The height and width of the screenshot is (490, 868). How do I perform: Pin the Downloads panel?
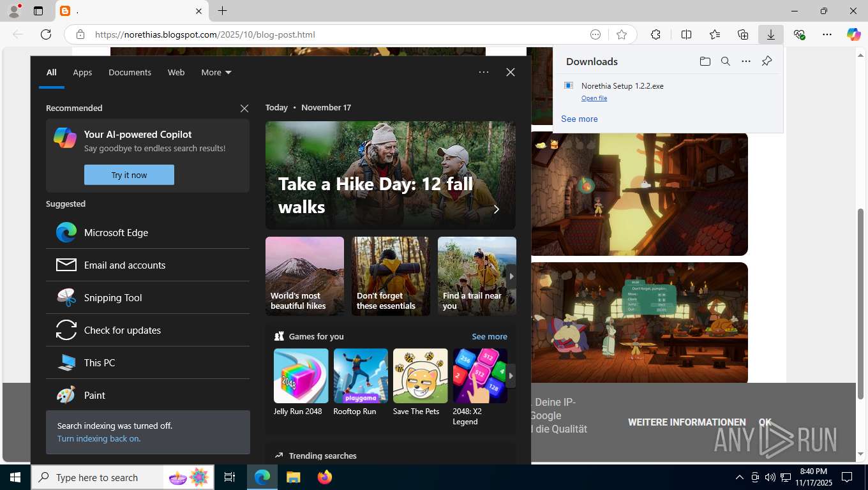tap(767, 61)
